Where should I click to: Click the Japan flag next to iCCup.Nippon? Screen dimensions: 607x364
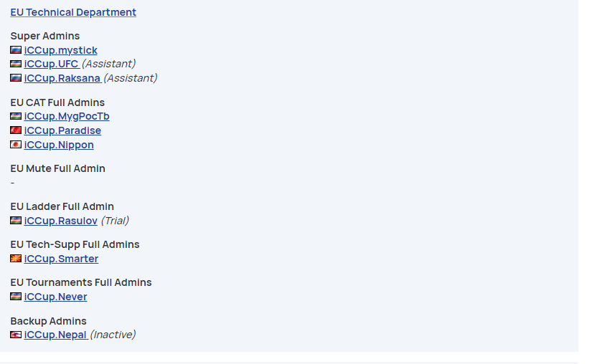(x=16, y=145)
